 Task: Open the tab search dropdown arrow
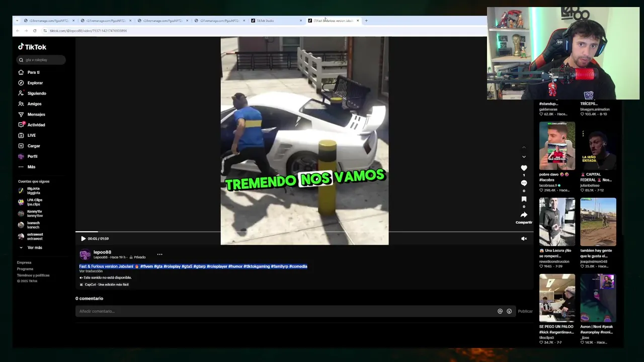[x=17, y=21]
